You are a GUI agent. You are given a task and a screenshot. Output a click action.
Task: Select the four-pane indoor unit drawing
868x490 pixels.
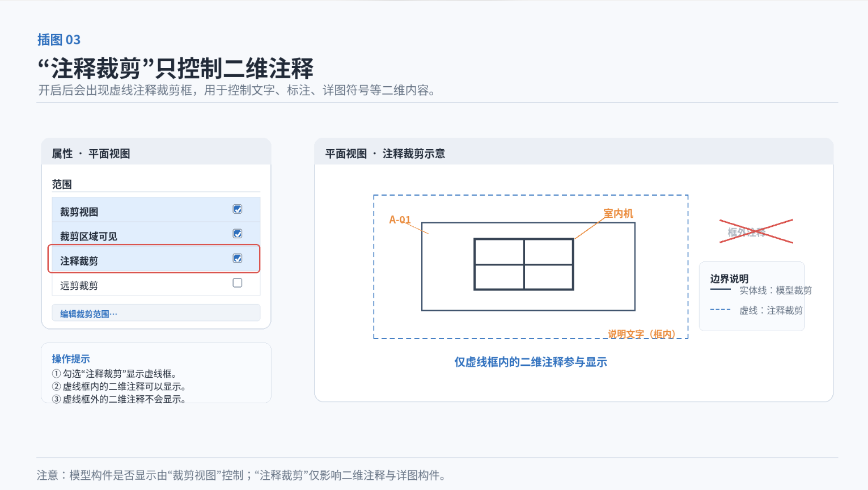pos(524,264)
